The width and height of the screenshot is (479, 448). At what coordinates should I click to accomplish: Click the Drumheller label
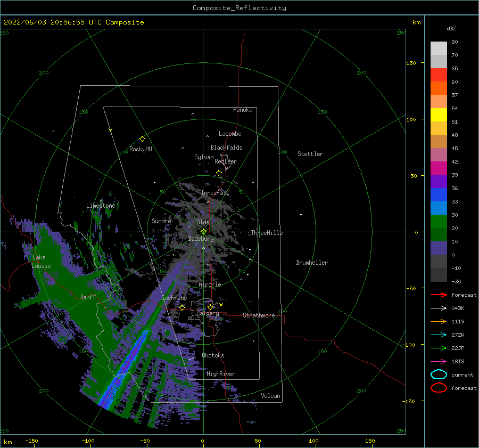312,263
